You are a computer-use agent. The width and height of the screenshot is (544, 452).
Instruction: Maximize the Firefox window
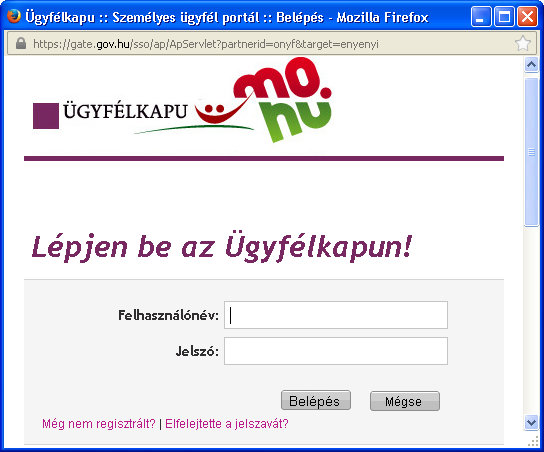click(x=504, y=17)
